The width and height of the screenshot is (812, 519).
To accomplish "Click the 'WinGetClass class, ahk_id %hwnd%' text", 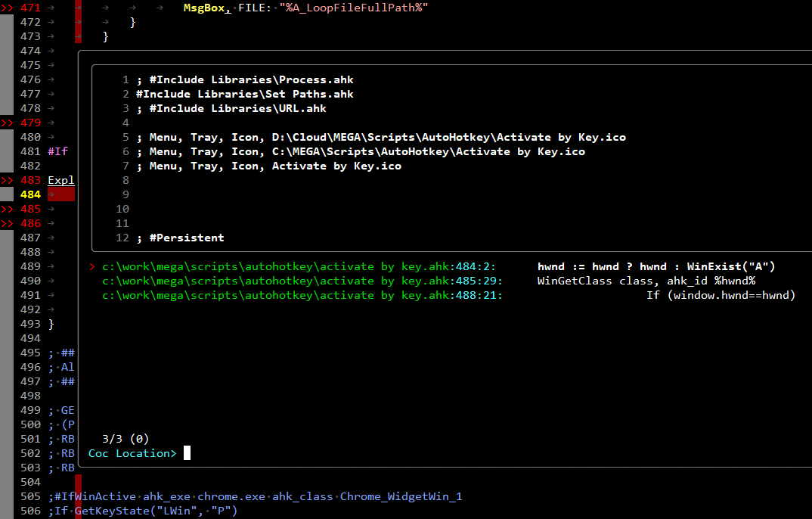I will [646, 281].
